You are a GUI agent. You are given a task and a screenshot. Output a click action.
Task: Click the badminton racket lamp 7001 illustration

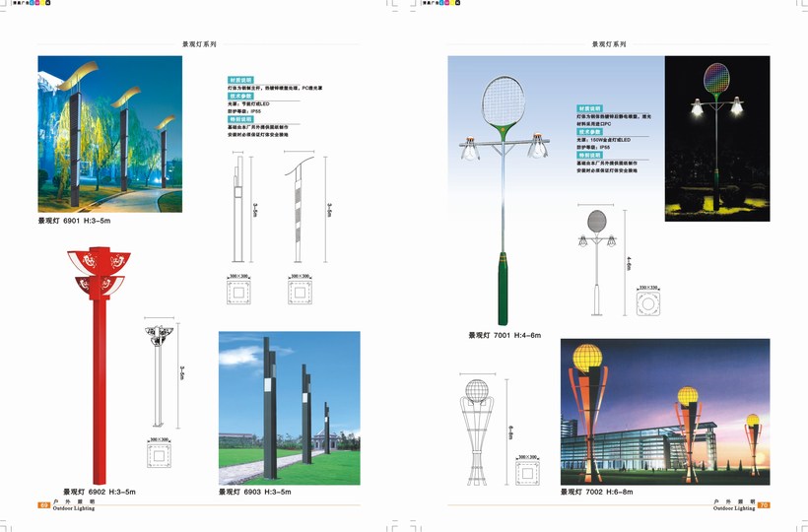[x=503, y=197]
